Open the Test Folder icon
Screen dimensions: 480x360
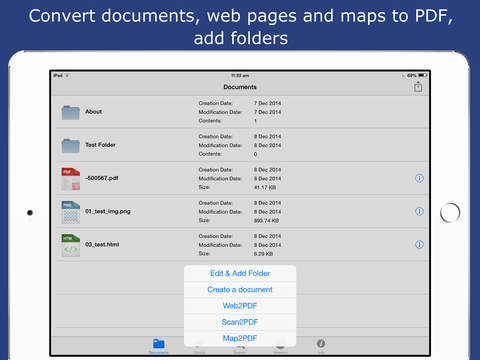tap(71, 146)
